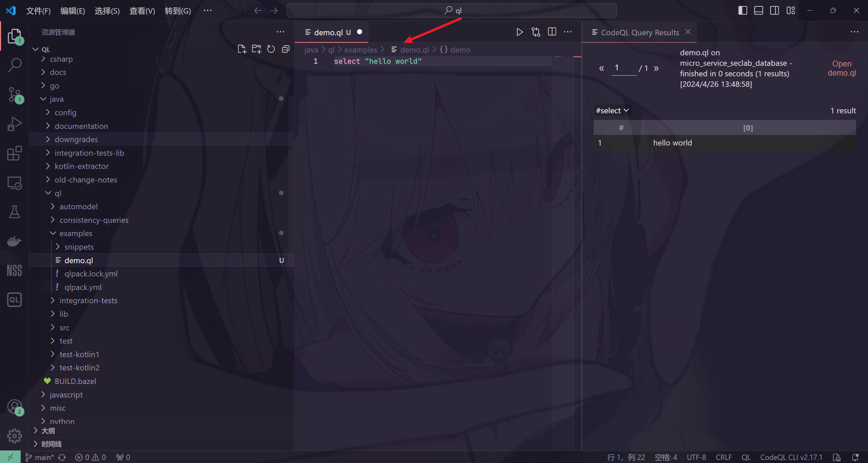Open the Docker view

(x=14, y=241)
